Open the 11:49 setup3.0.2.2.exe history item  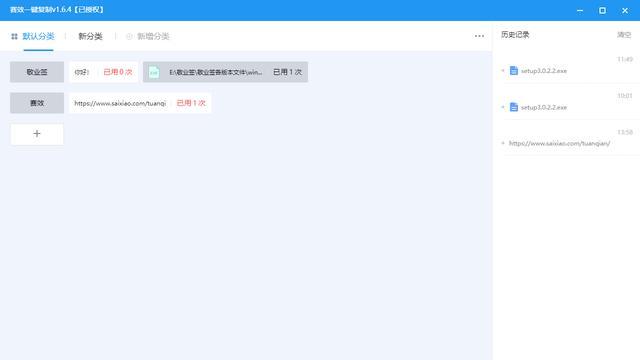(544, 71)
